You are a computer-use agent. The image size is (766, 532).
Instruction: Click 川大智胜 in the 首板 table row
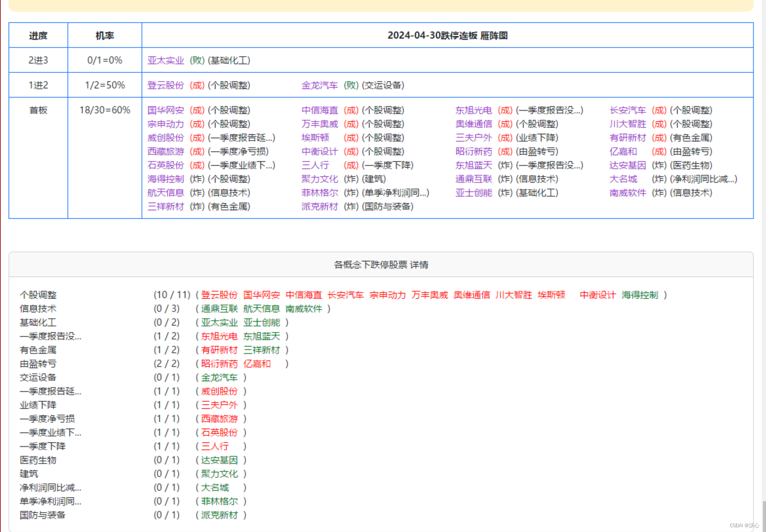tap(628, 124)
